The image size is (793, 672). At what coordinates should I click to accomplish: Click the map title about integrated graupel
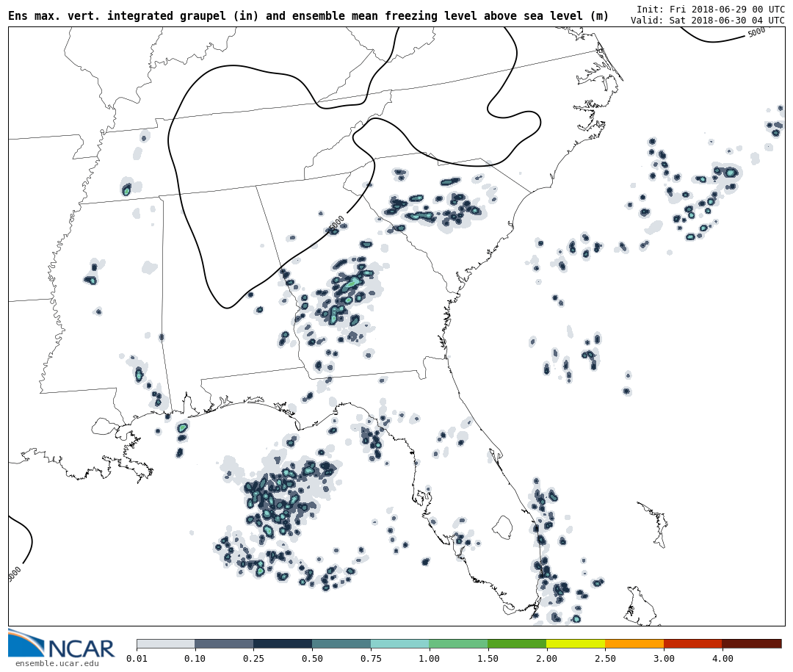tap(308, 16)
